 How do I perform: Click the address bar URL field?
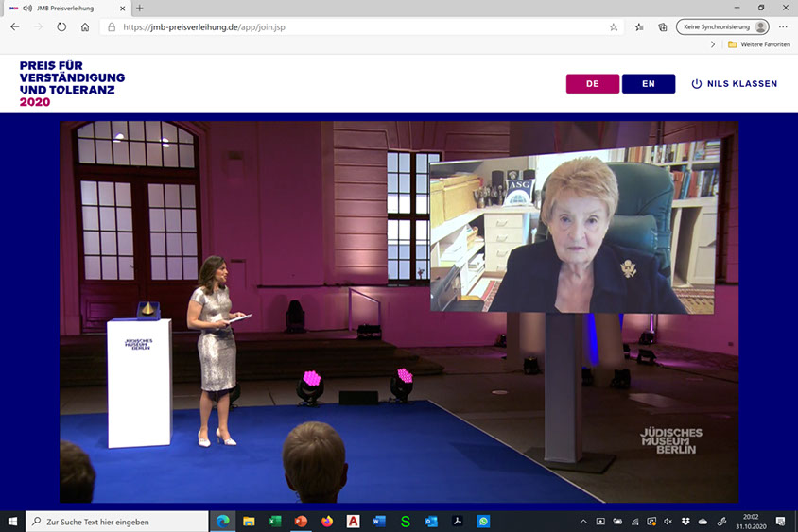click(359, 27)
